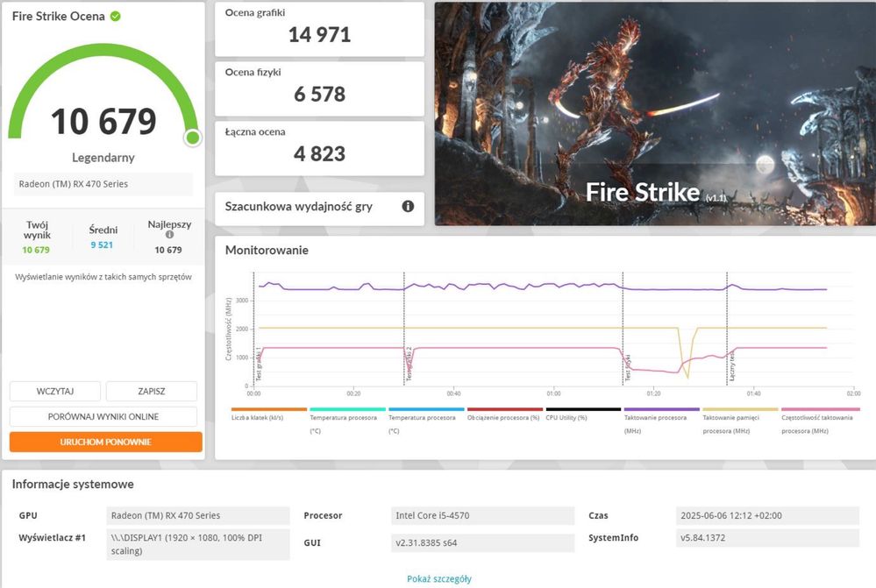The height and width of the screenshot is (588, 876).
Task: Click the Najlepszy value 10 679
Action: click(x=168, y=250)
